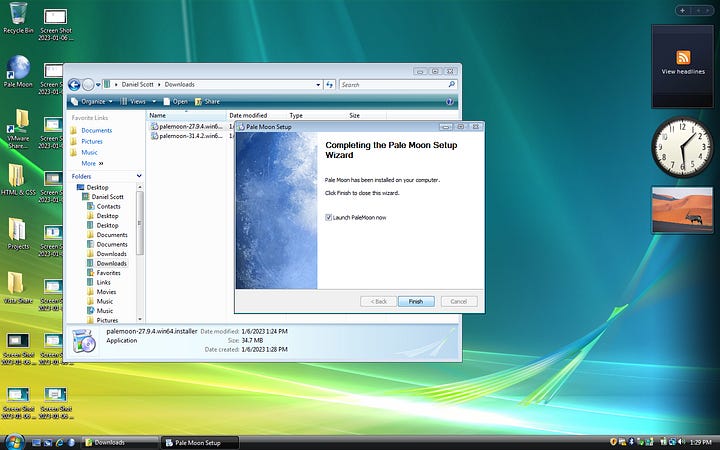Click the volume speaker icon in system tray
The image size is (720, 450).
(x=681, y=442)
